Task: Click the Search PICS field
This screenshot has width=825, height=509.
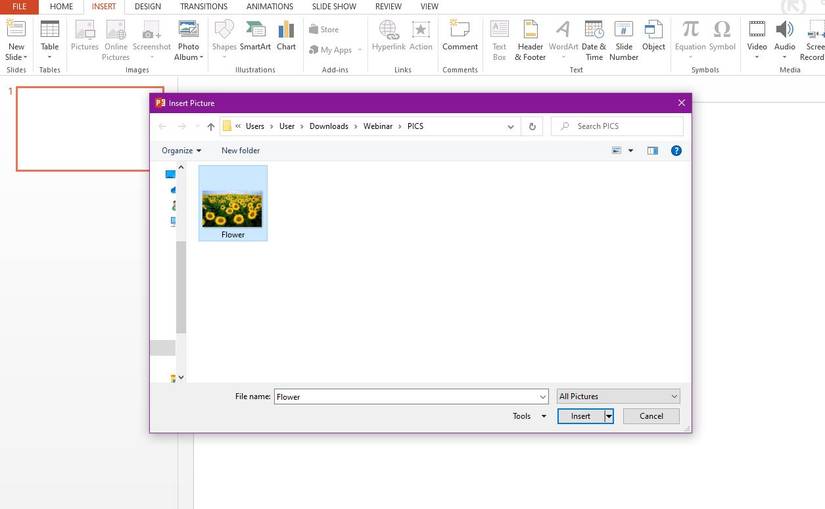Action: (617, 126)
